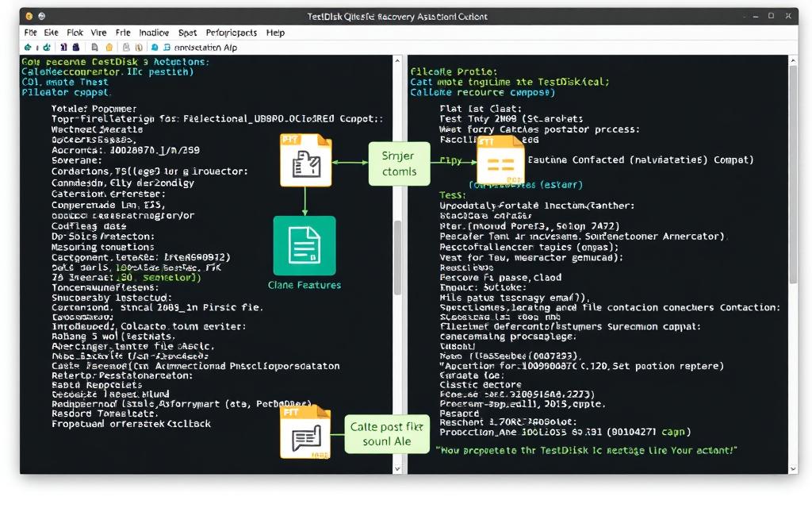Click the tan document toolbar icon
Image resolution: width=812 pixels, height=508 pixels.
[139, 47]
